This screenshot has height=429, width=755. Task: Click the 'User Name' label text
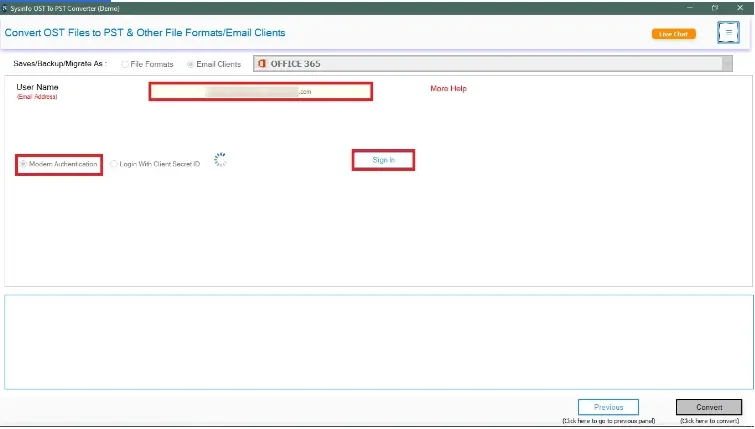[x=37, y=87]
